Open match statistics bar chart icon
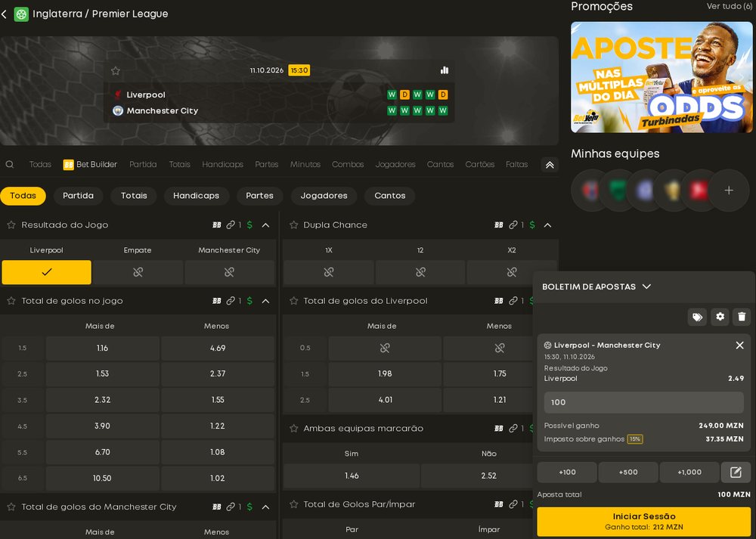The width and height of the screenshot is (756, 539). point(445,70)
